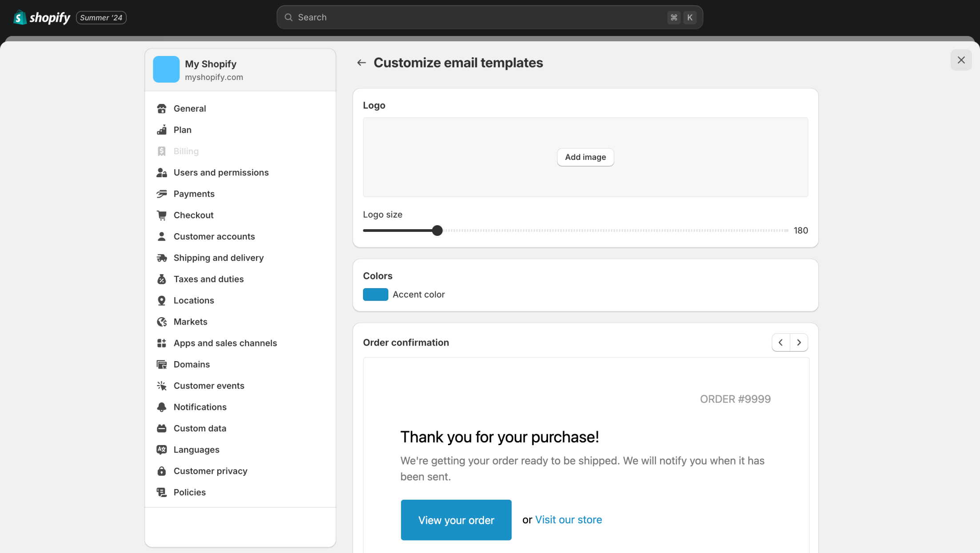
Task: Click the Checkout cart icon
Action: coord(161,215)
